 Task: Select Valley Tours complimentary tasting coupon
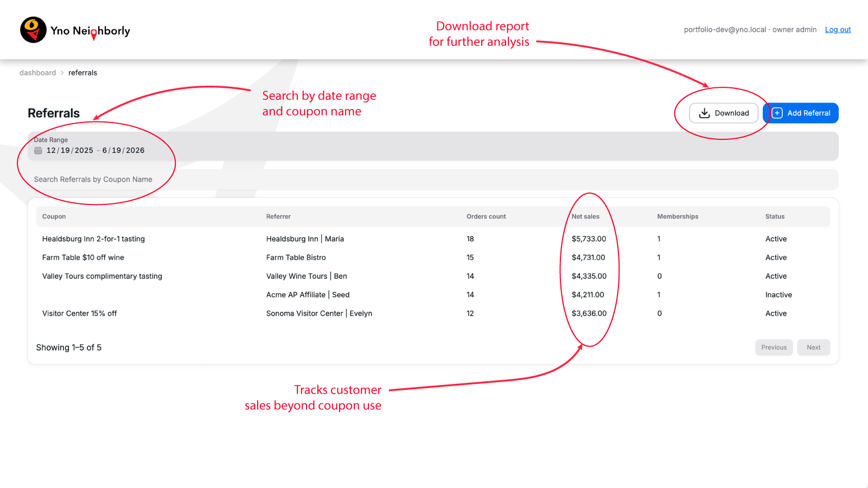[102, 276]
